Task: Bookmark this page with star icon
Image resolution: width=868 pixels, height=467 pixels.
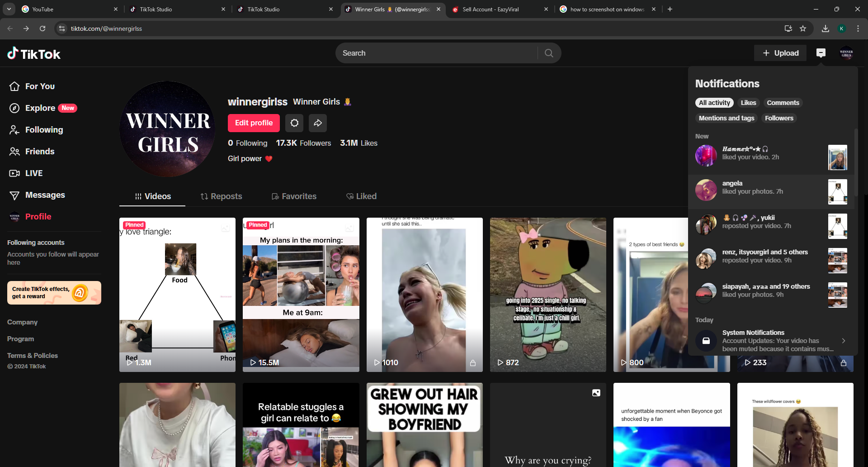Action: [803, 29]
